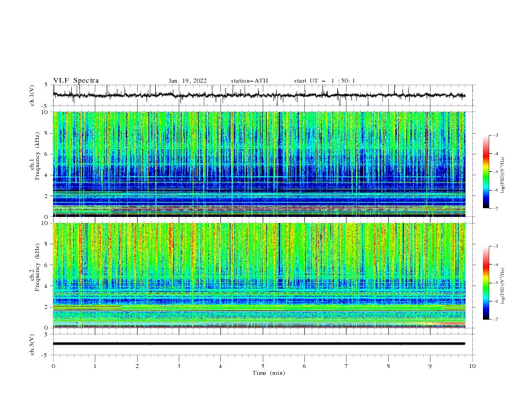Click the "-3" tick on upper color bar
Image resolution: width=532 pixels, height=411 pixels.
[495, 135]
